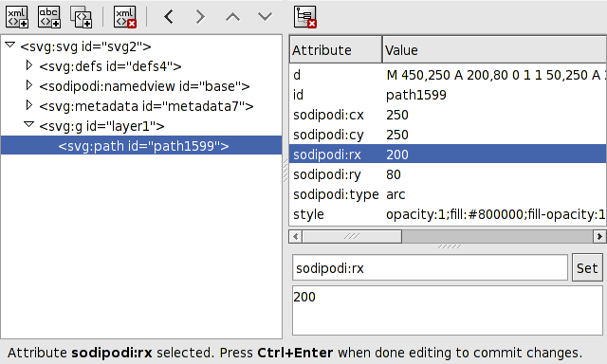Select the sodipodi:type attribute row

[x=448, y=194]
